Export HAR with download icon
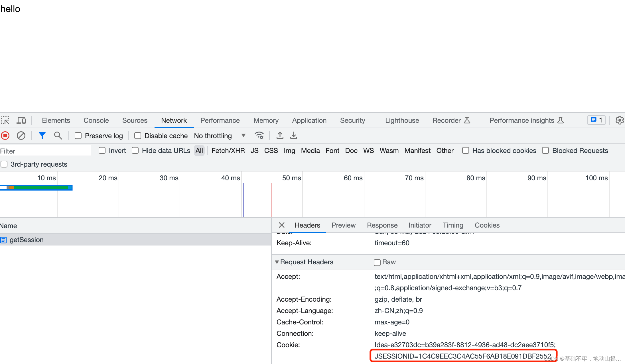 pyautogui.click(x=293, y=136)
